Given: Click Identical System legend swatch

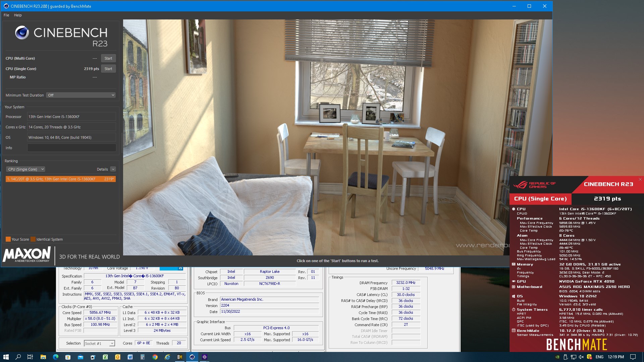Looking at the screenshot, I should click(33, 239).
